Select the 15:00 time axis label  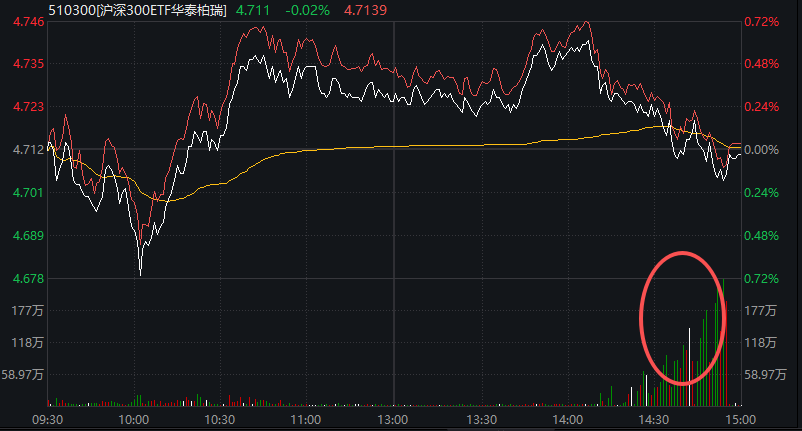[740, 420]
